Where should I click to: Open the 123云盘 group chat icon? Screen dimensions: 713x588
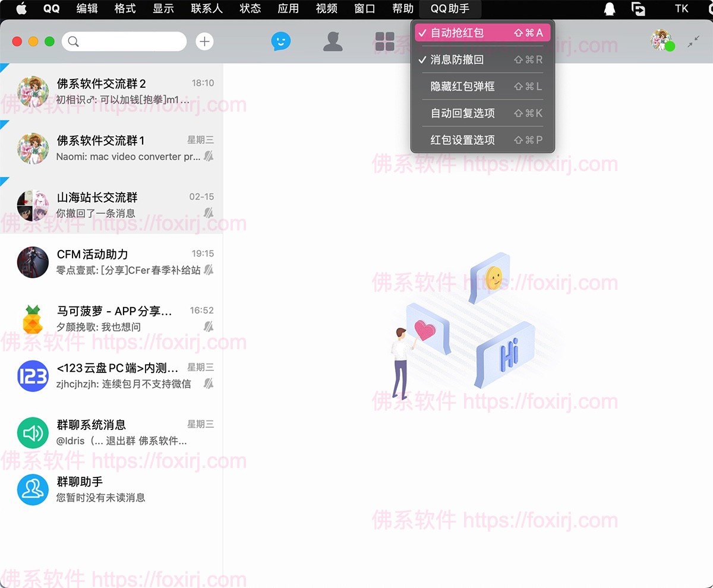tap(33, 375)
